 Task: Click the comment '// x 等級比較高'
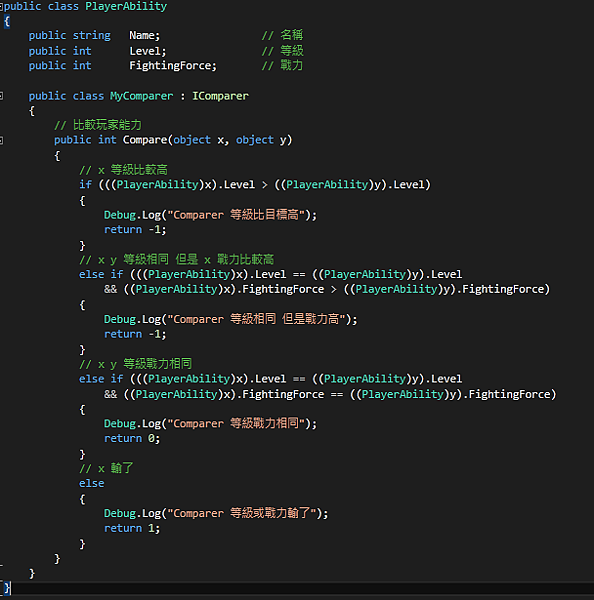tap(123, 170)
